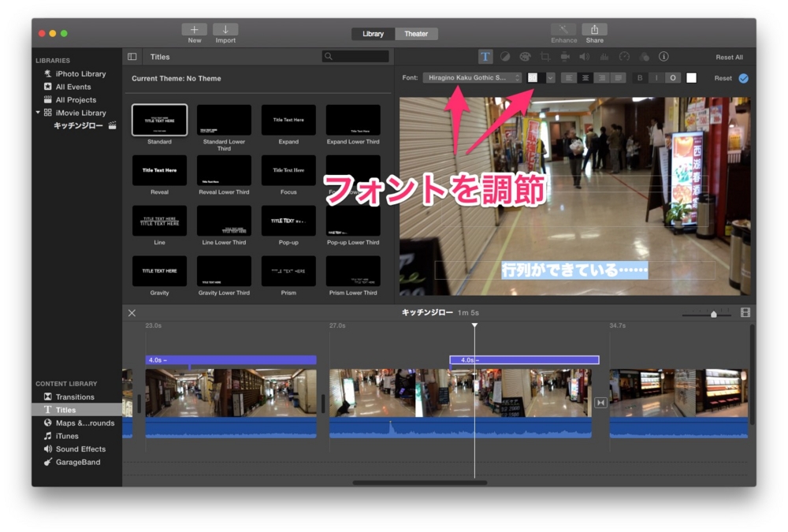Click the Titles search field
Viewport: 788px width, 532px height.
pos(355,56)
